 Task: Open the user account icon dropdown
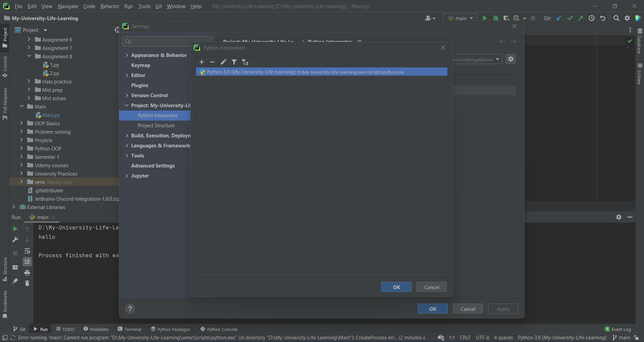click(430, 18)
